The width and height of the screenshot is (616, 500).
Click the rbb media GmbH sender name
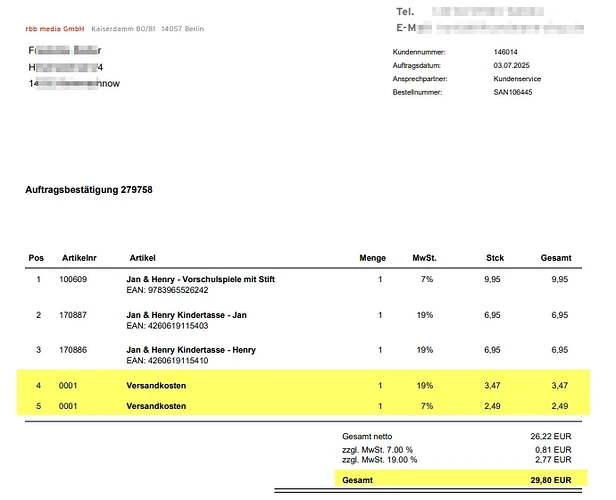click(55, 29)
